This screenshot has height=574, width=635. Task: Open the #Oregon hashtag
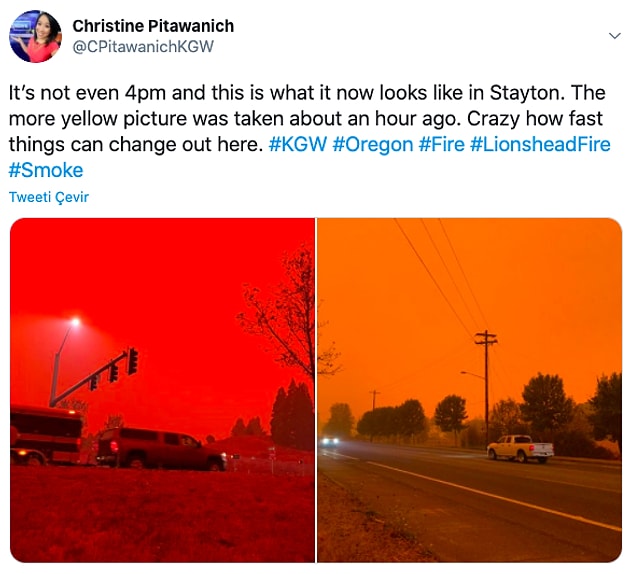[373, 145]
